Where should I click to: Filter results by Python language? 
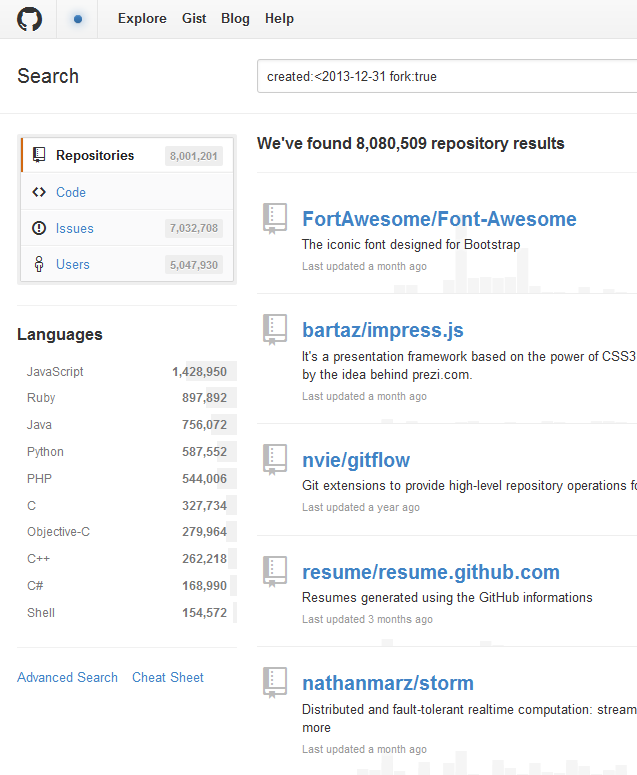pyautogui.click(x=45, y=452)
